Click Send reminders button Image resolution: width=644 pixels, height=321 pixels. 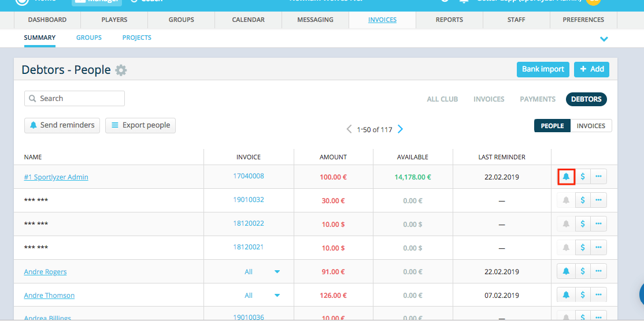pos(62,125)
